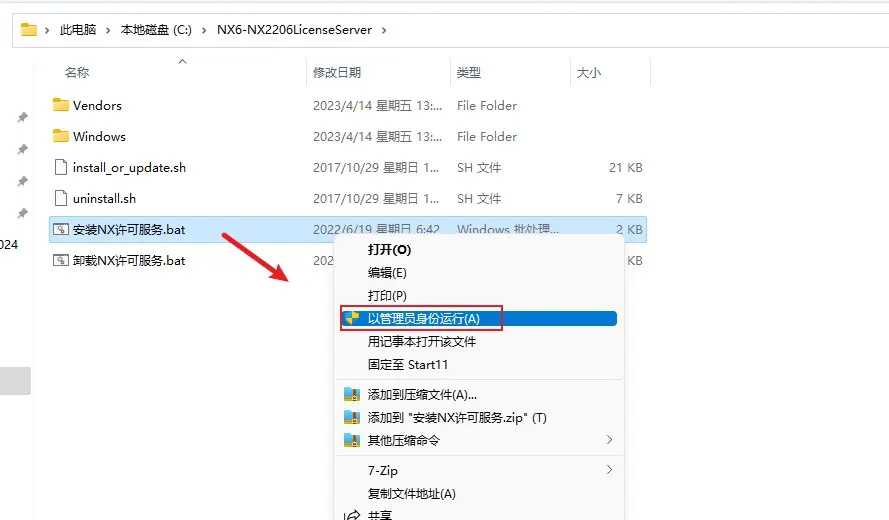889x520 pixels.
Task: Select 固定至 Start11
Action: (408, 365)
